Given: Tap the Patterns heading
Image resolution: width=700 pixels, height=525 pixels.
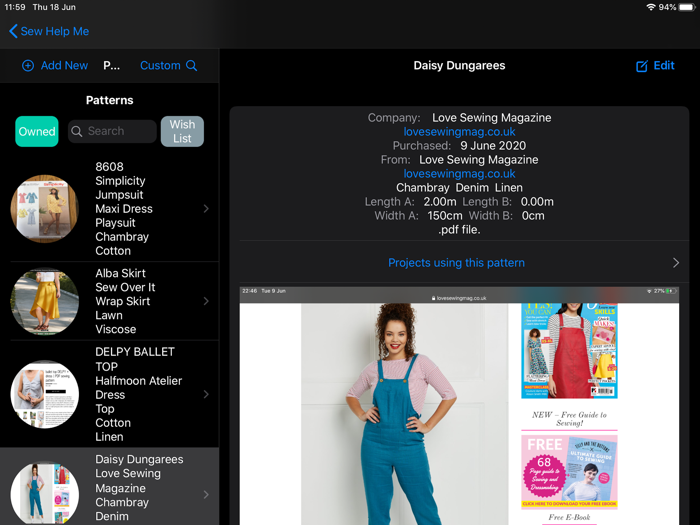Looking at the screenshot, I should 109,100.
